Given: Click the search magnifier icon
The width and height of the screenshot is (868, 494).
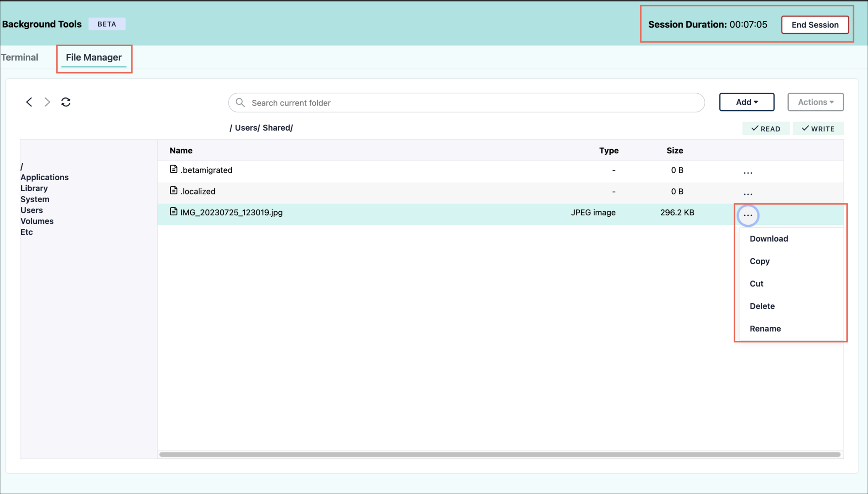Looking at the screenshot, I should 240,103.
